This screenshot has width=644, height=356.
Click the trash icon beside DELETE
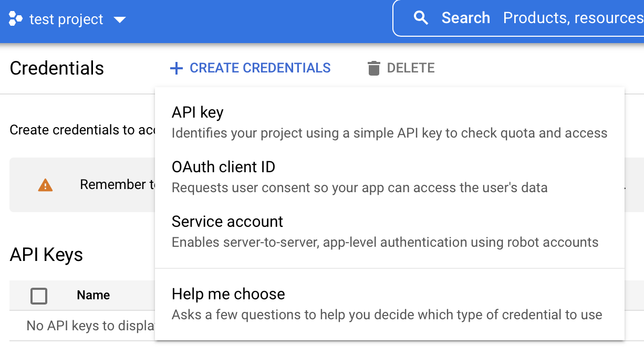pyautogui.click(x=373, y=68)
